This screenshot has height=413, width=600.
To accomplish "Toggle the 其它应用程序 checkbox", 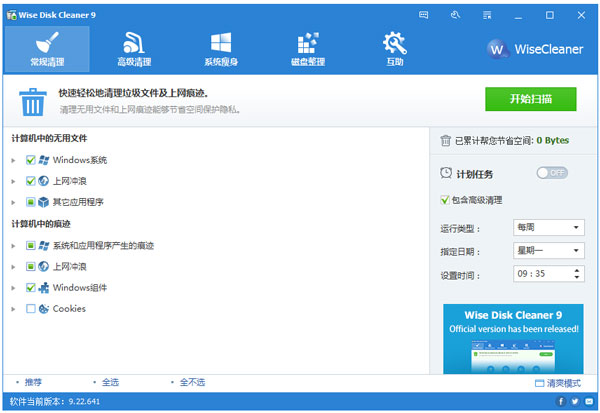I will (x=31, y=202).
